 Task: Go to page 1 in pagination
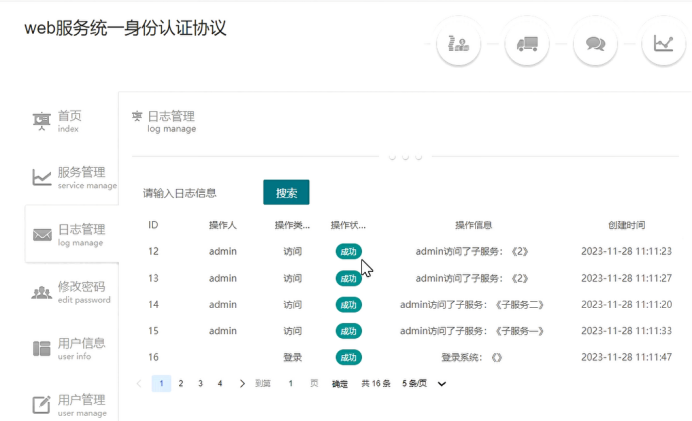tap(161, 383)
